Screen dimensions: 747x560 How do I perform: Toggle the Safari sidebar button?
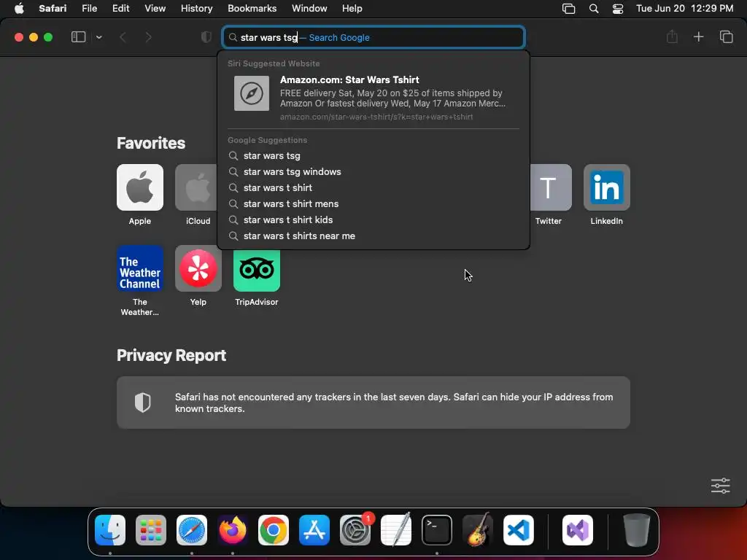point(78,37)
